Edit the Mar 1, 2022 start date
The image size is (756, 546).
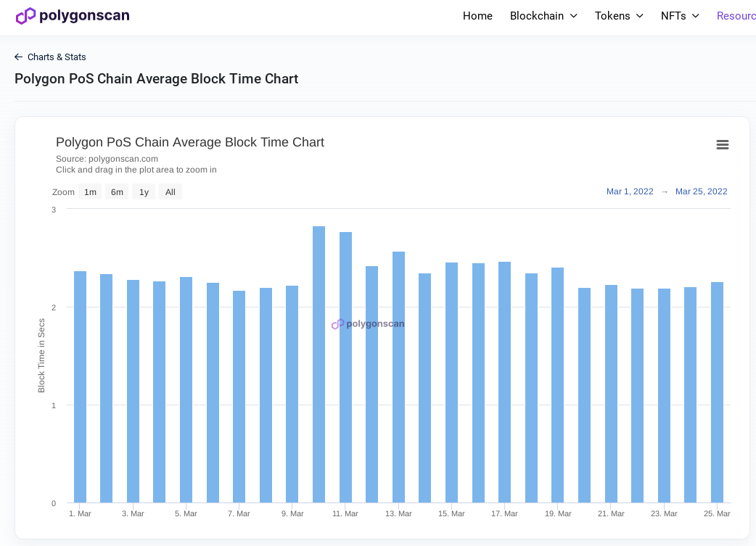point(630,191)
